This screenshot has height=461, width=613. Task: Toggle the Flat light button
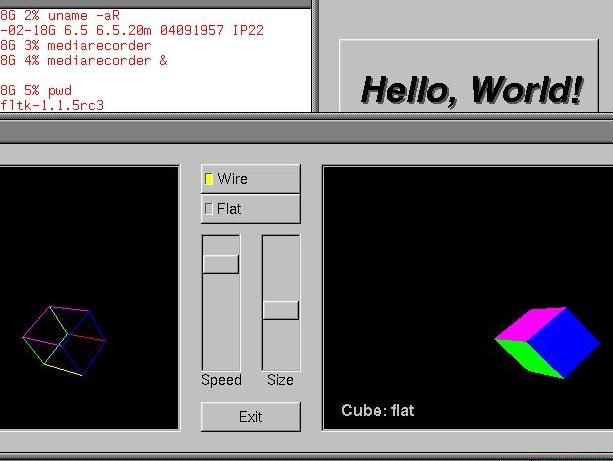tap(251, 209)
